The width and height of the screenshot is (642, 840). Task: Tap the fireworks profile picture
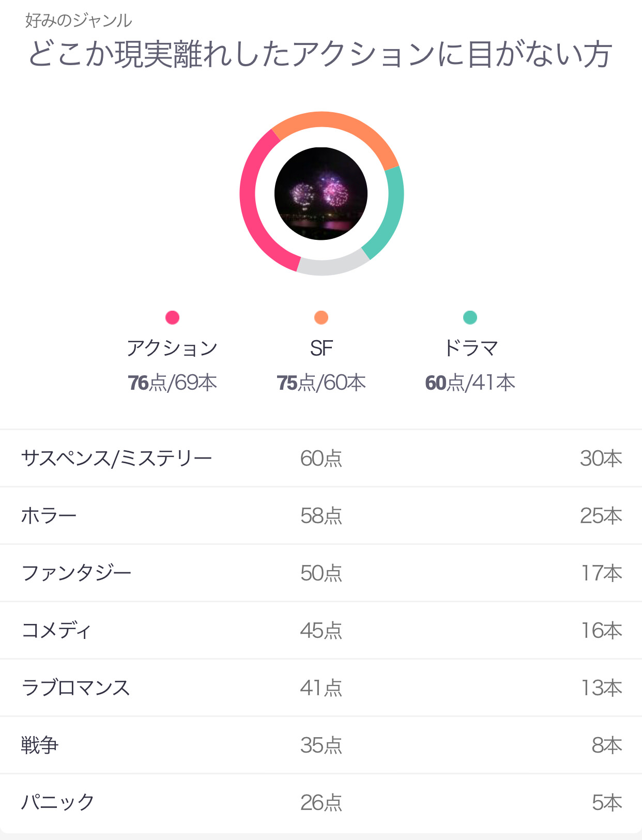click(x=321, y=194)
